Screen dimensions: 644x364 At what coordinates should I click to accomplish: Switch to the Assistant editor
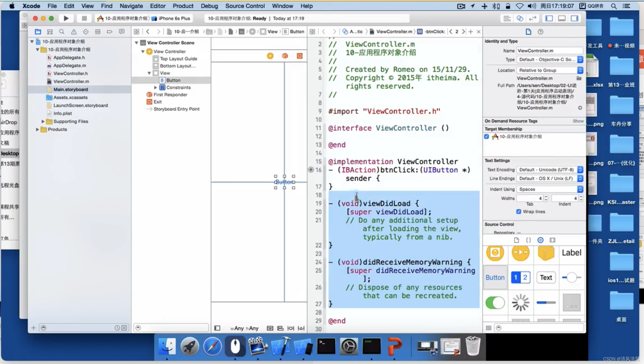(520, 18)
